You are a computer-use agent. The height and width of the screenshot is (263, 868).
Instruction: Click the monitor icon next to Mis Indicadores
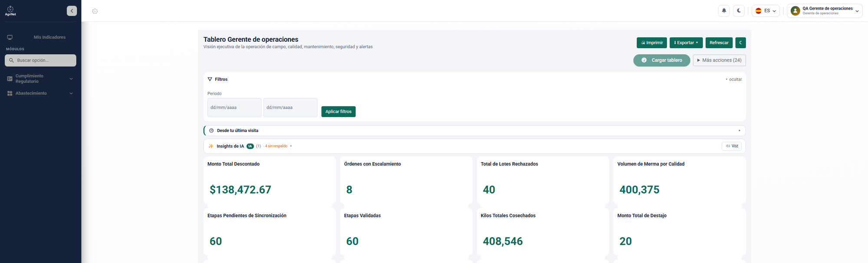click(10, 37)
